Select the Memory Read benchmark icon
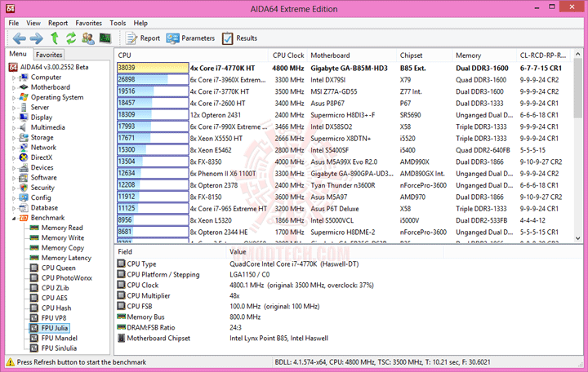Image resolution: width=588 pixels, height=372 pixels. (34, 228)
